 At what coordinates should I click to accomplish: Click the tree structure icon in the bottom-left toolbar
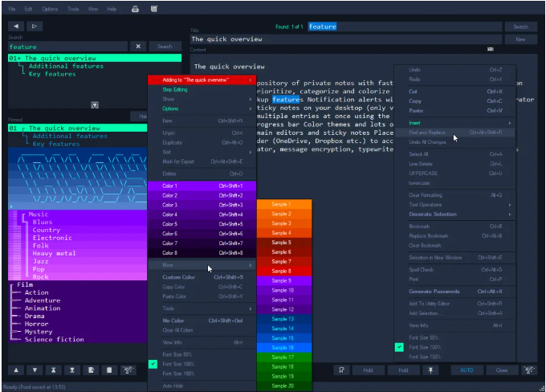click(128, 370)
